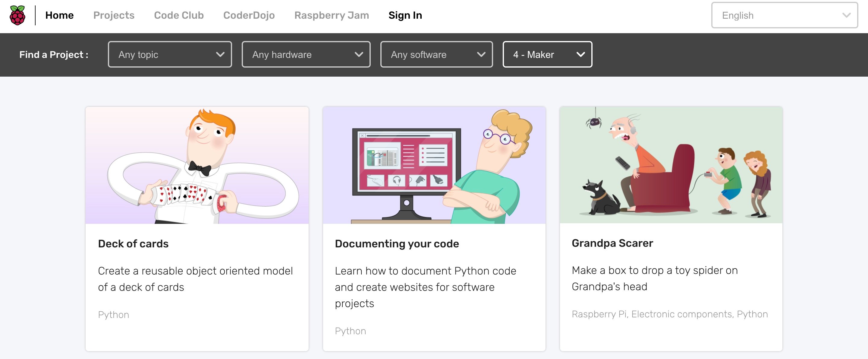Open the Grandpa Scarer project title
868x359 pixels.
612,243
